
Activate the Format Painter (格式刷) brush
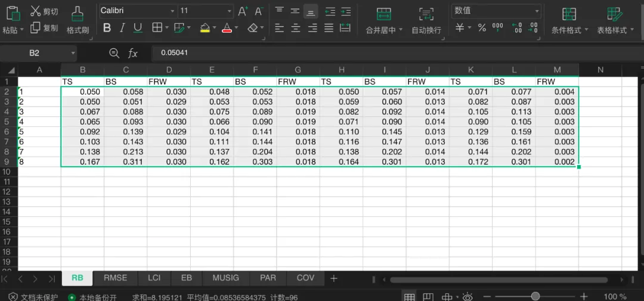pos(78,14)
